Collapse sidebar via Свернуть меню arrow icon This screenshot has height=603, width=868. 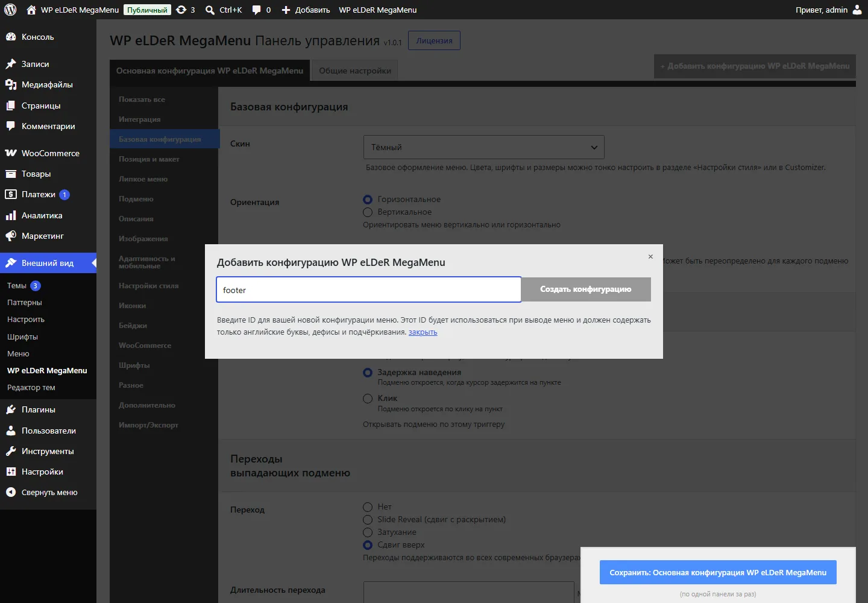point(11,492)
